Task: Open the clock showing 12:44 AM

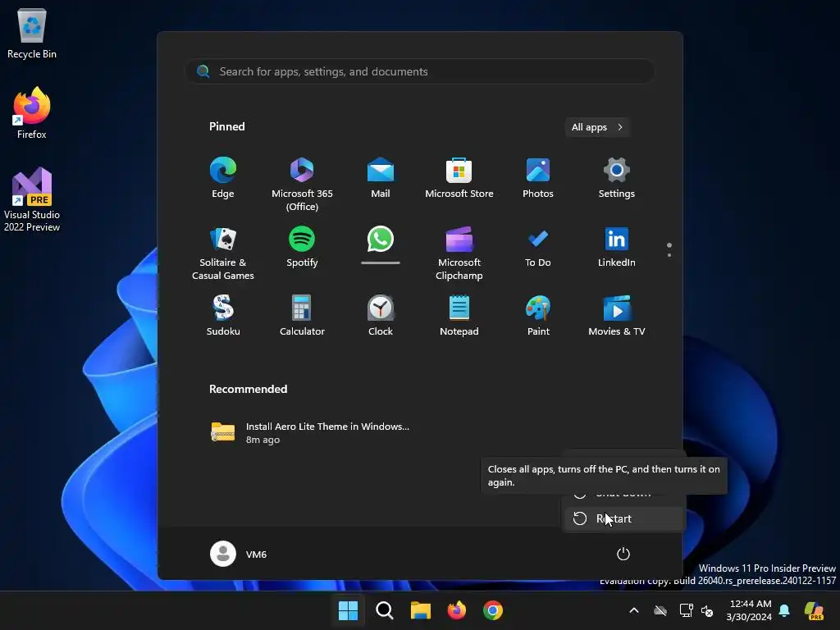Action: (749, 610)
